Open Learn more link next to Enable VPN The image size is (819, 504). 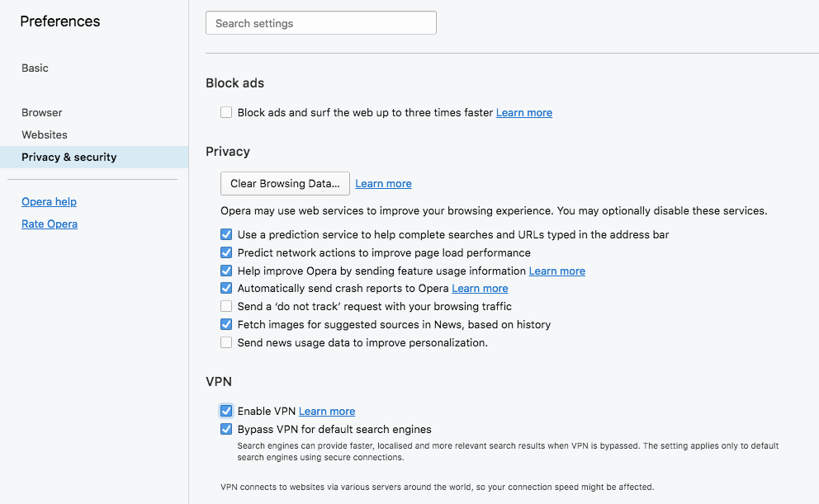[327, 412]
